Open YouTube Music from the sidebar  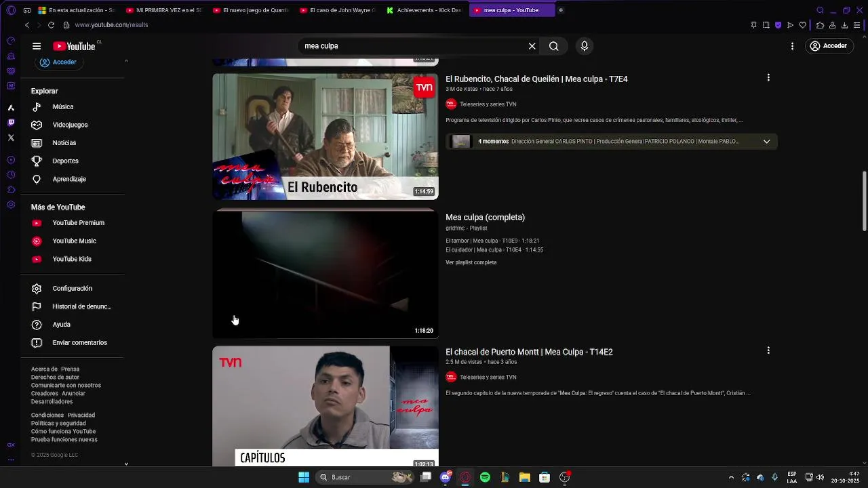pos(74,241)
